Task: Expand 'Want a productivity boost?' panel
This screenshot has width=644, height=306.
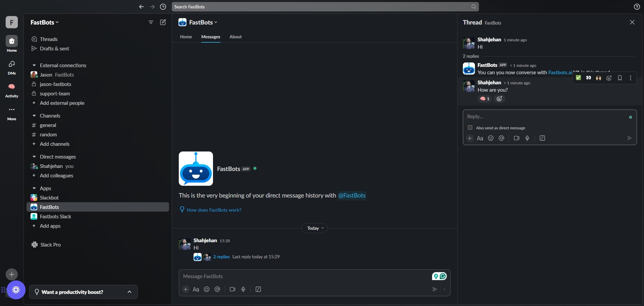Action: pyautogui.click(x=84, y=292)
